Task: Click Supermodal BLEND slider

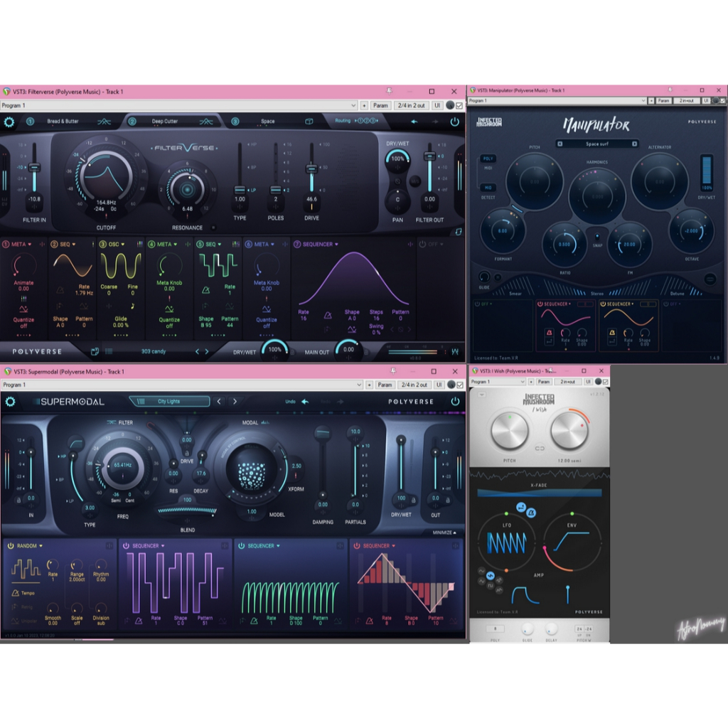Action: click(x=187, y=510)
